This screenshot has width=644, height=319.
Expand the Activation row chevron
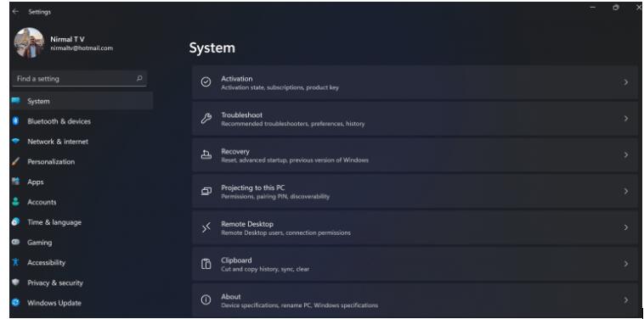(626, 82)
